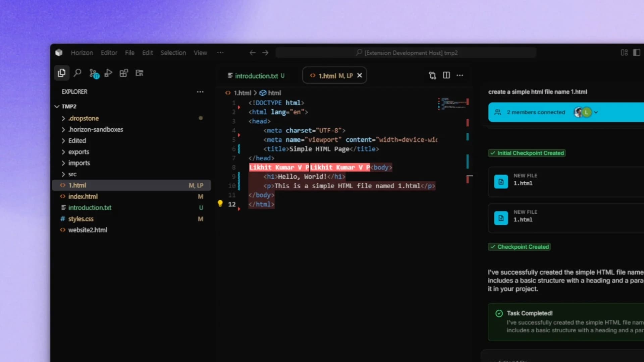This screenshot has height=362, width=644.
Task: Open More Actions via editor ellipsis
Action: point(460,75)
